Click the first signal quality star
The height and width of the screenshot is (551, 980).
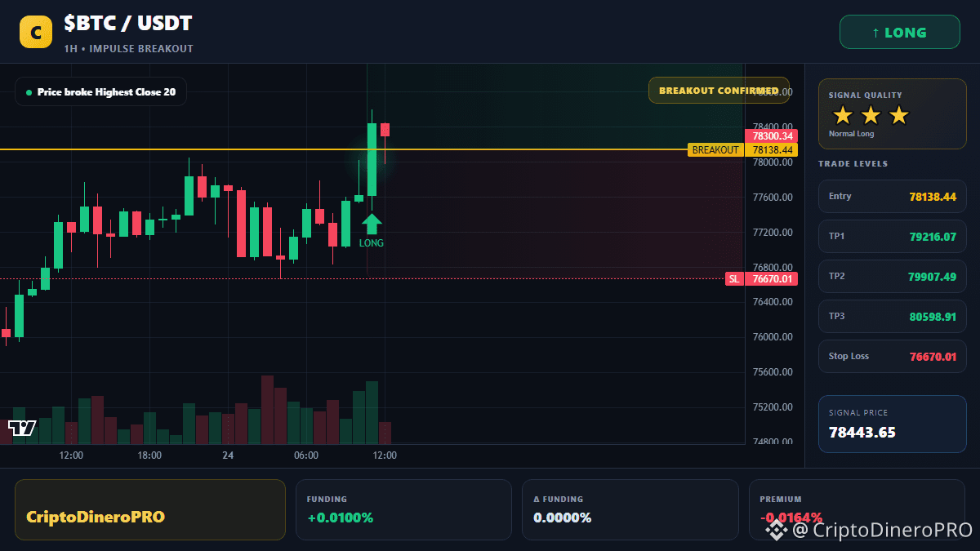pyautogui.click(x=843, y=115)
